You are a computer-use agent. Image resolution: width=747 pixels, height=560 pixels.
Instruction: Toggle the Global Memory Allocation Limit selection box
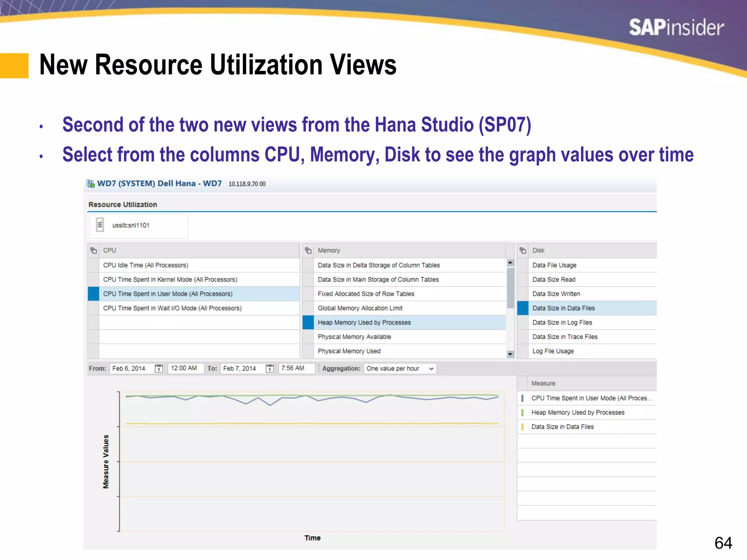pos(308,308)
